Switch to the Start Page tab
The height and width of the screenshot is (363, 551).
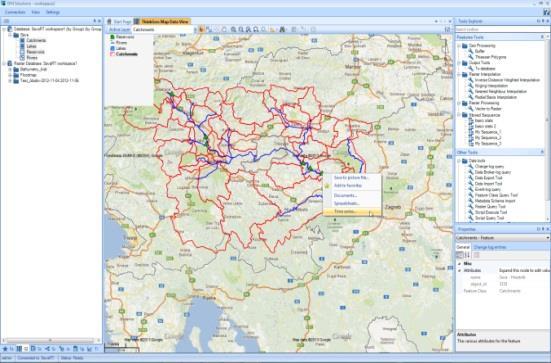tap(119, 22)
